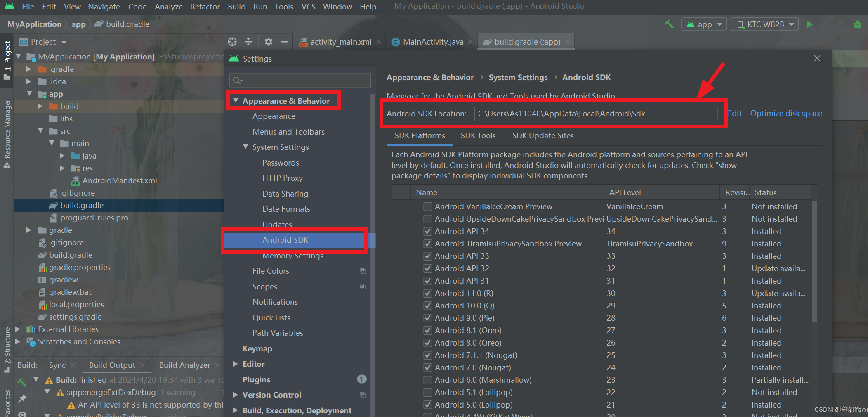Click the Version Control project-level icon

coord(363,395)
